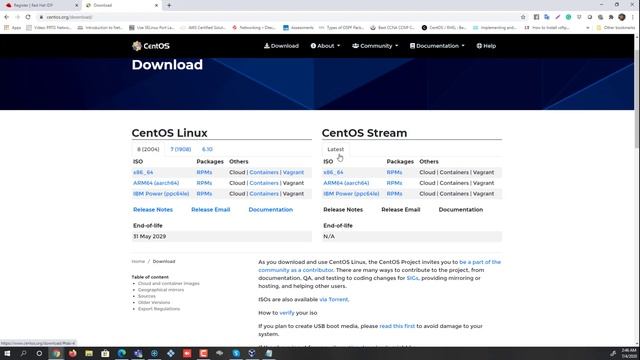Viewport: 640px width, 360px height.
Task: Open the Help link in the navigation bar
Action: [486, 46]
